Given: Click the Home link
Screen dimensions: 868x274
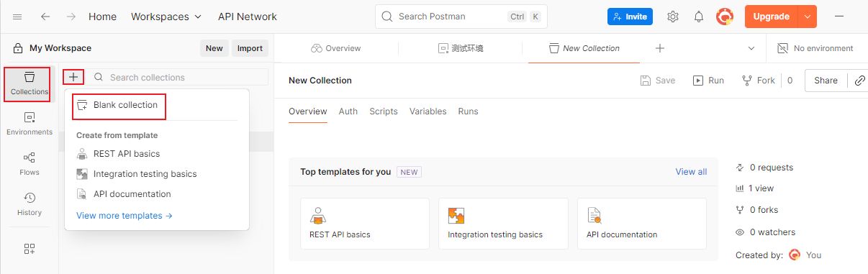Looking at the screenshot, I should tap(102, 17).
